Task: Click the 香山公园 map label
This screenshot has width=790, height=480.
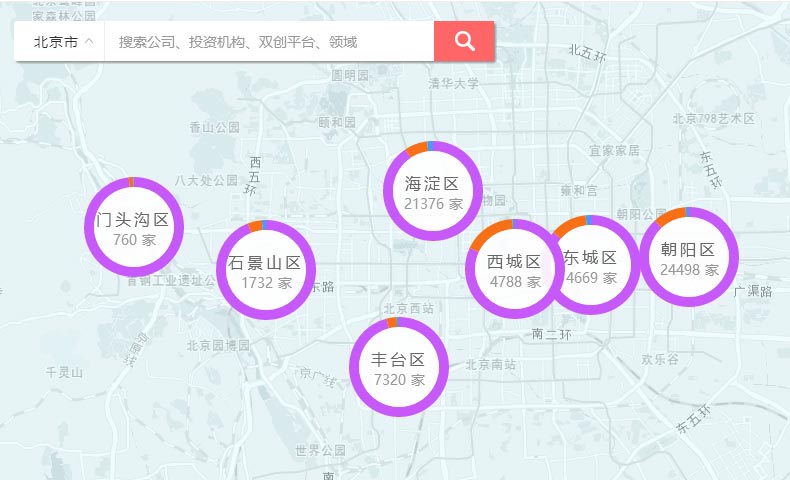Action: 215,127
